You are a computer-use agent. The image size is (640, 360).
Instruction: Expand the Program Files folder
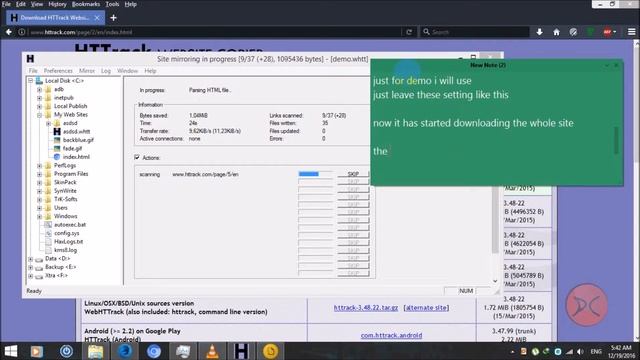pos(40,174)
